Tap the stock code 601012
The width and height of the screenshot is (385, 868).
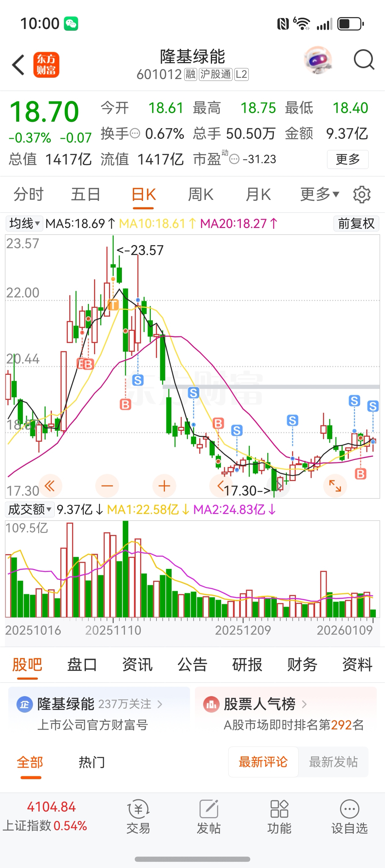coord(159,74)
